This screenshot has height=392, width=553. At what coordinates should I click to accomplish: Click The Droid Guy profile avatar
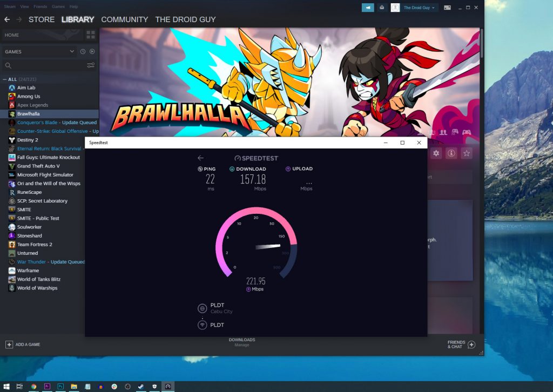coord(395,8)
